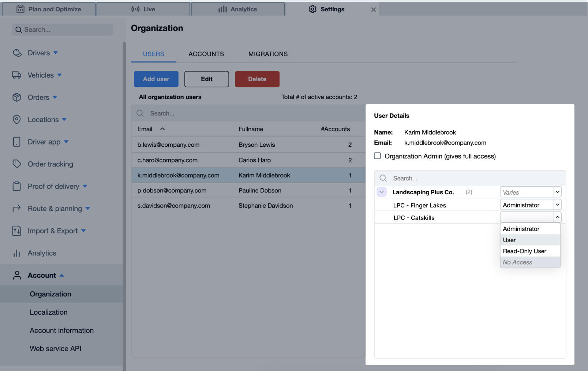The width and height of the screenshot is (588, 371).
Task: Select the Vehicles icon in the sidebar
Action: [17, 75]
